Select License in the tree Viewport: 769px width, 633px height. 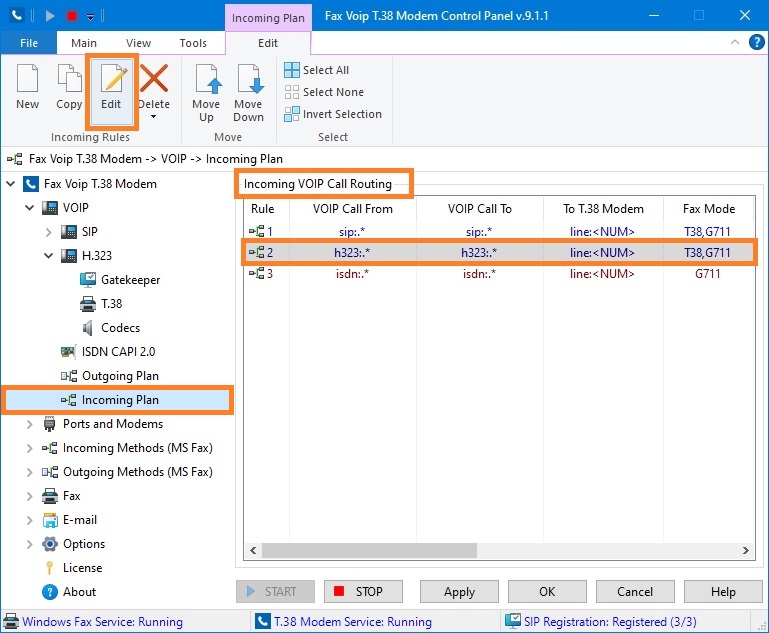click(82, 568)
